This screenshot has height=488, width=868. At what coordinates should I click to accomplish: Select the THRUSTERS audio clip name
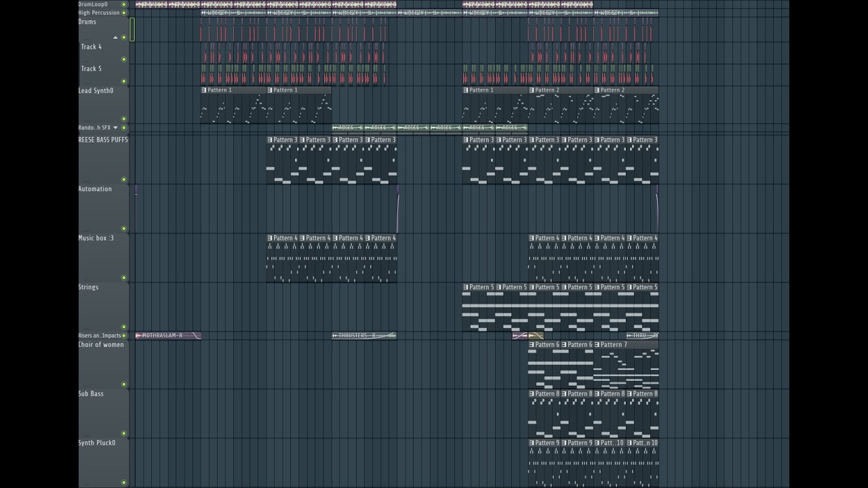(x=357, y=335)
